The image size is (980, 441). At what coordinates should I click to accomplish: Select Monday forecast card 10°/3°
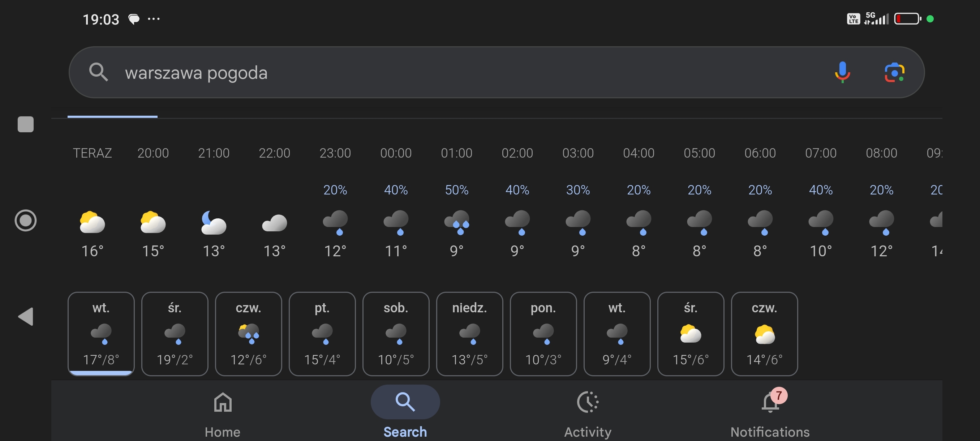(543, 334)
